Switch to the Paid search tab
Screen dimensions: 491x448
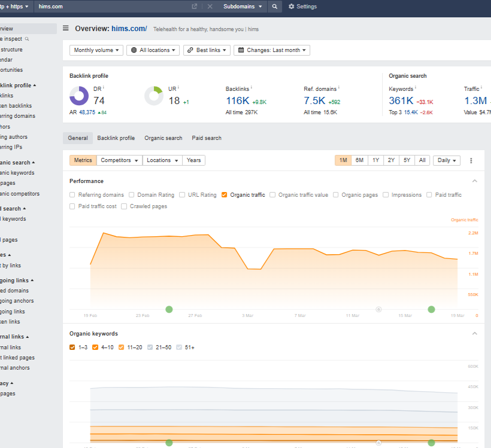pos(207,138)
